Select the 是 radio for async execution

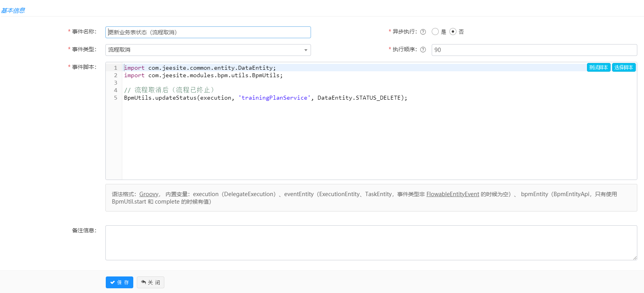point(435,32)
